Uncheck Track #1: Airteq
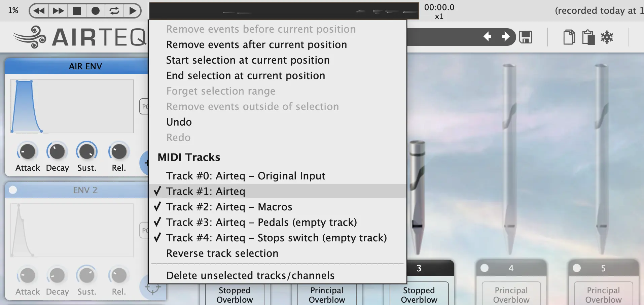 point(278,191)
